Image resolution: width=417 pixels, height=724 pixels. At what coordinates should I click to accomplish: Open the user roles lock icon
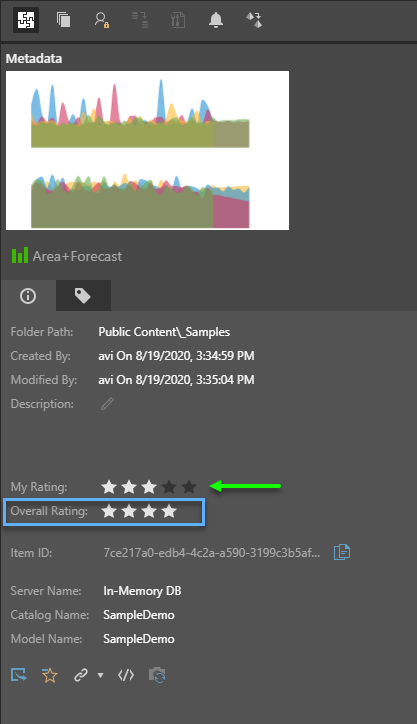click(102, 20)
